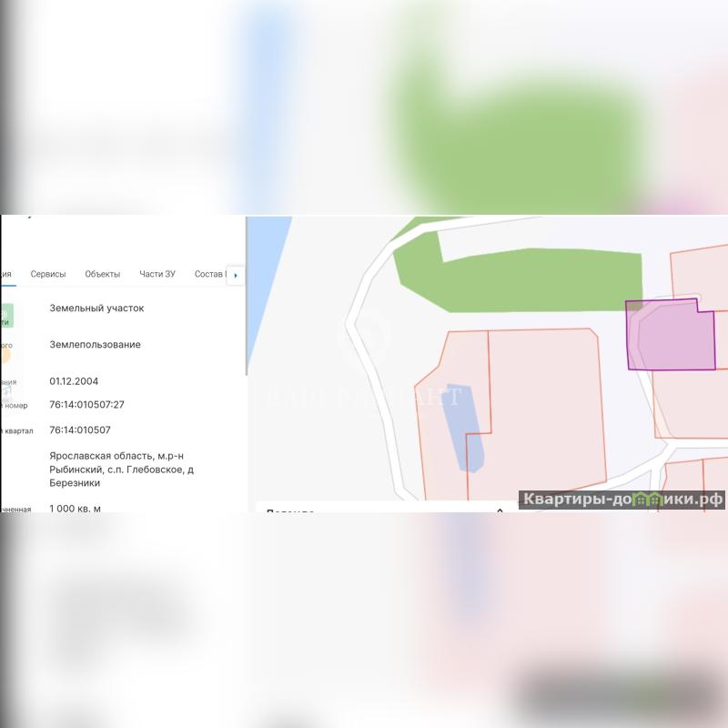728x728 pixels.
Task: Select the large pink parcel on map
Action: [x=546, y=409]
